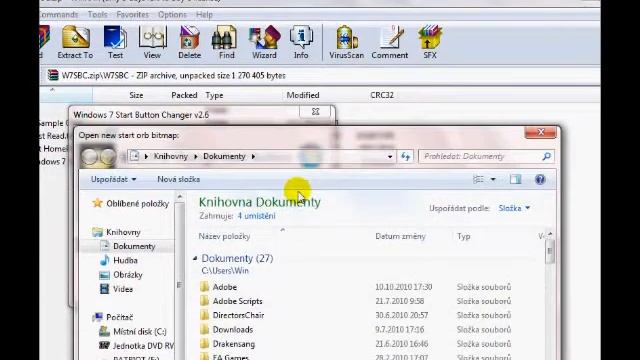
Task: Click the Comment icon in WinRAR toolbar
Action: point(389,42)
